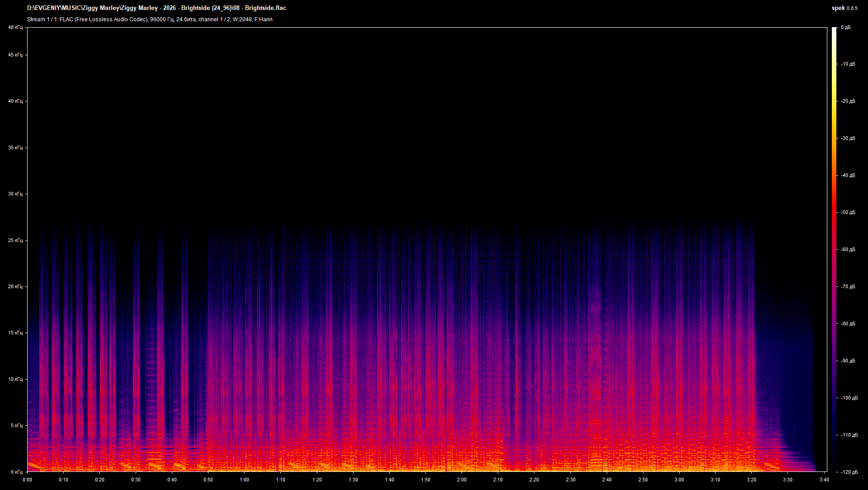This screenshot has width=868, height=490.
Task: Click the -120 дБ level scale label
Action: point(849,472)
